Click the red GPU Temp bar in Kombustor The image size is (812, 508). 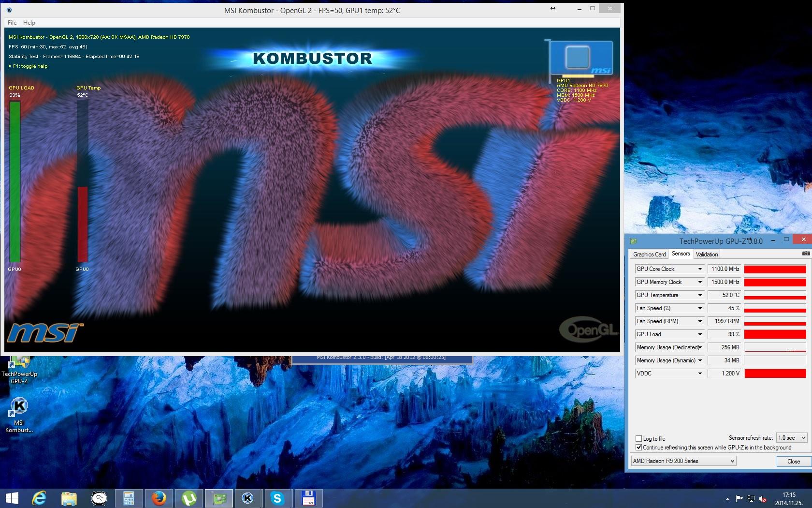coord(83,224)
